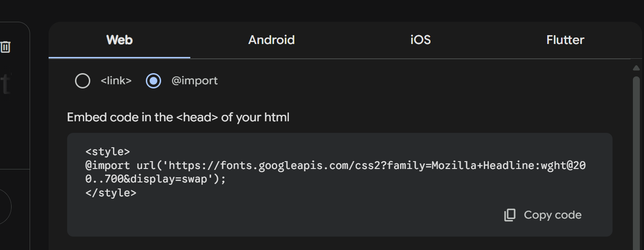Click the trash delete icon
The height and width of the screenshot is (250, 644).
click(x=6, y=47)
